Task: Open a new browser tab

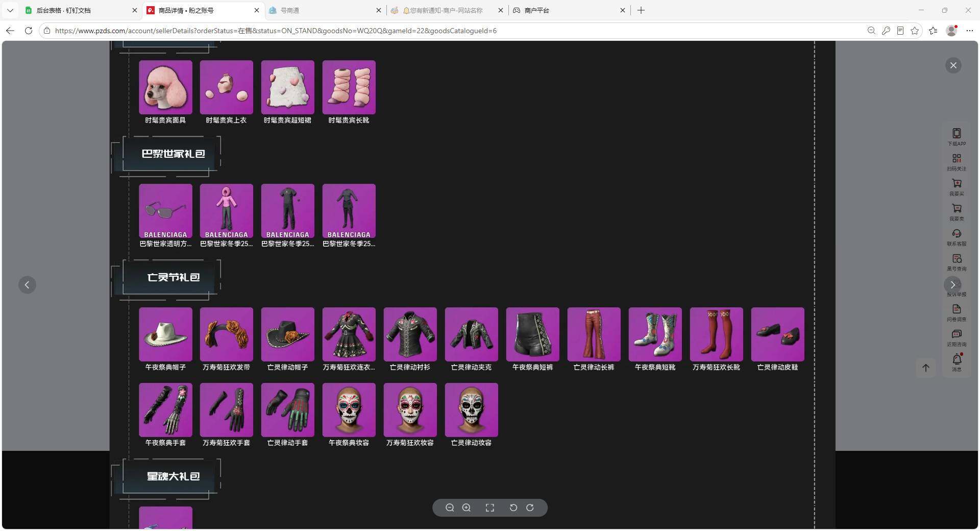Action: coord(641,10)
